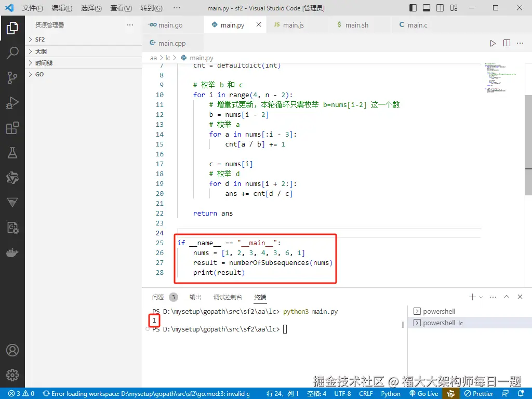Expand the 大纲 outline section

[x=84, y=51]
